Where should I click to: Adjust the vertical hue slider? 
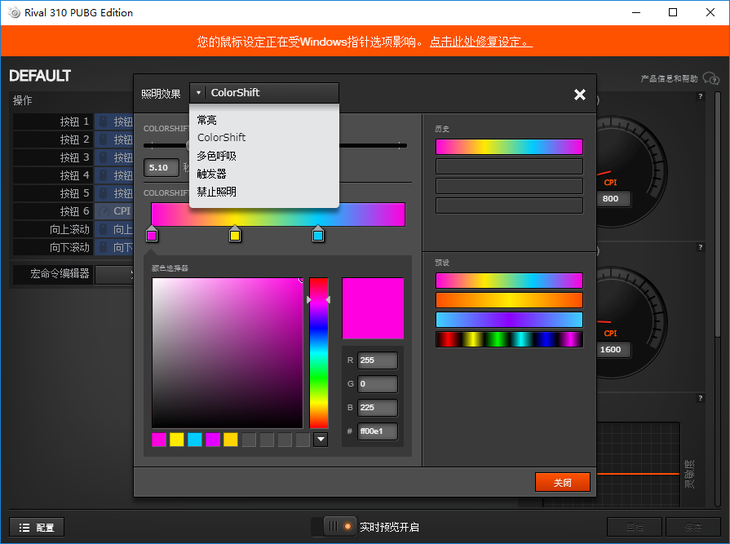(x=319, y=353)
